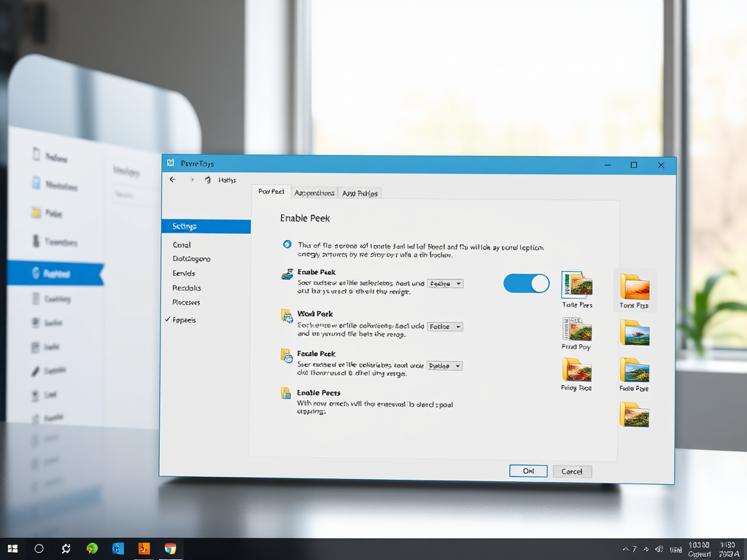Viewport: 747px width, 560px height.
Task: Open the 'Fnad Poy' image thumbnail
Action: pyautogui.click(x=576, y=334)
